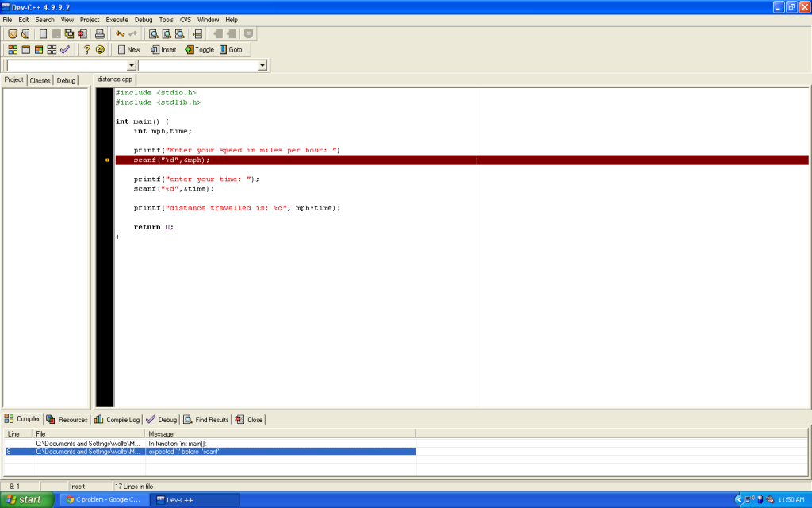Start debugging with the purple checkmark icon
This screenshot has width=812, height=508.
click(65, 49)
